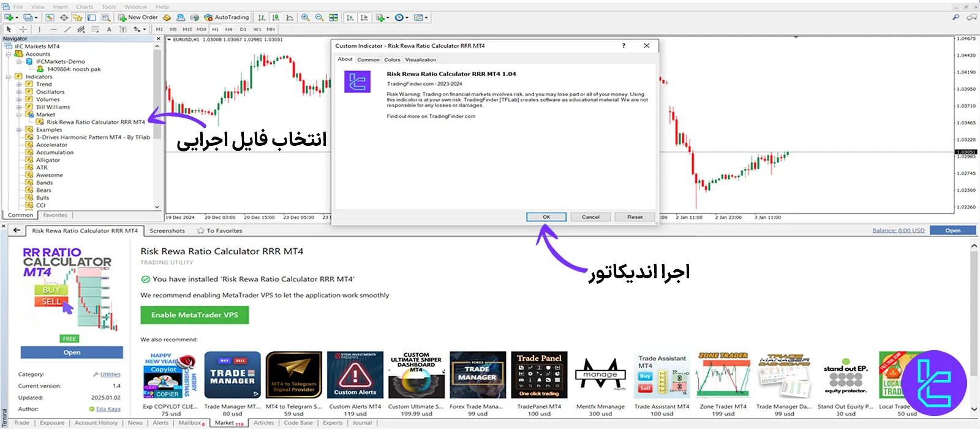
Task: Expand the Volumes indicators folder
Action: (x=19, y=99)
